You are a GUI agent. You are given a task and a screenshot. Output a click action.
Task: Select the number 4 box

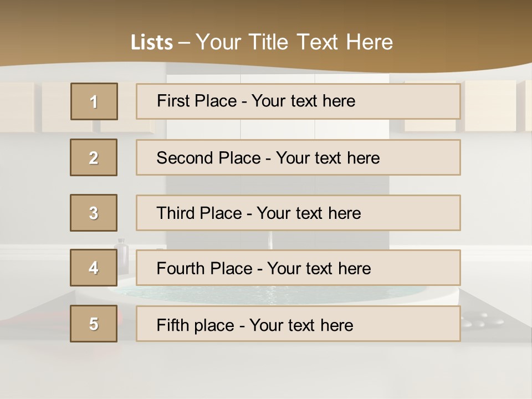[x=94, y=268]
